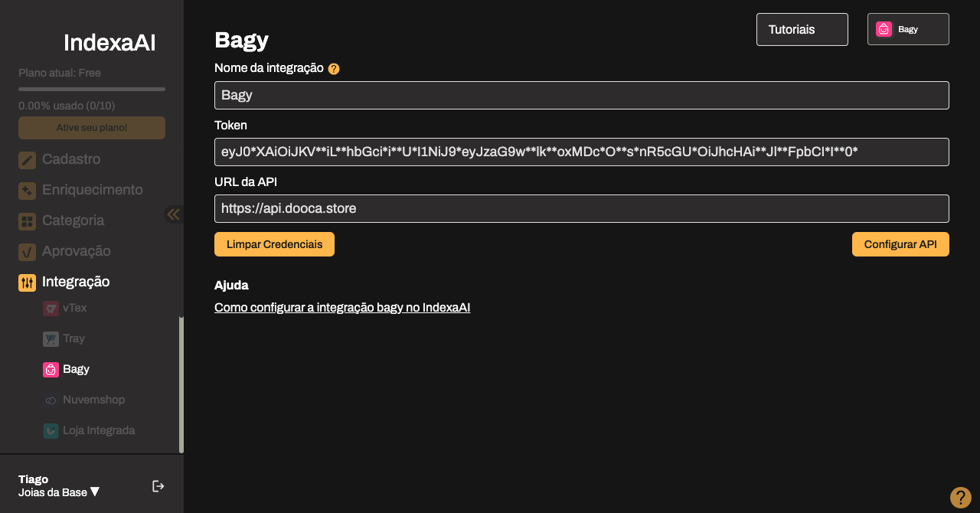Select the vTex integration
This screenshot has height=513, width=980.
[65, 309]
